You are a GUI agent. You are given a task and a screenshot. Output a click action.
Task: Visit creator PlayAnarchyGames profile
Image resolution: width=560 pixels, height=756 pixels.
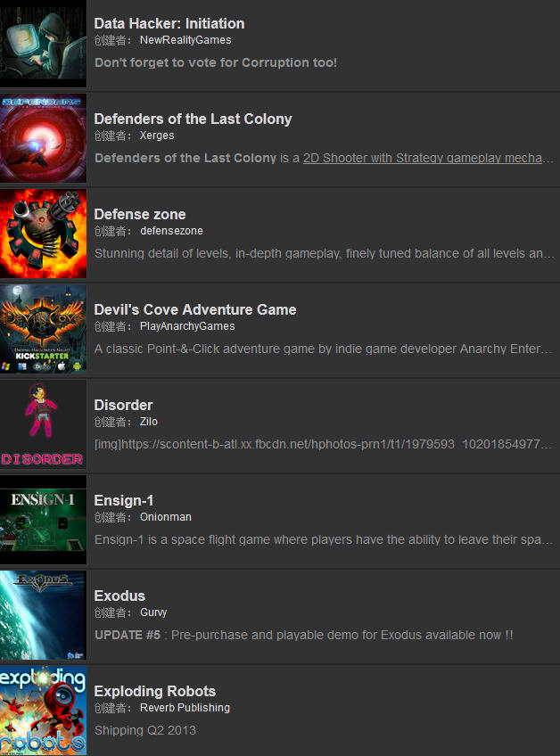tap(187, 326)
